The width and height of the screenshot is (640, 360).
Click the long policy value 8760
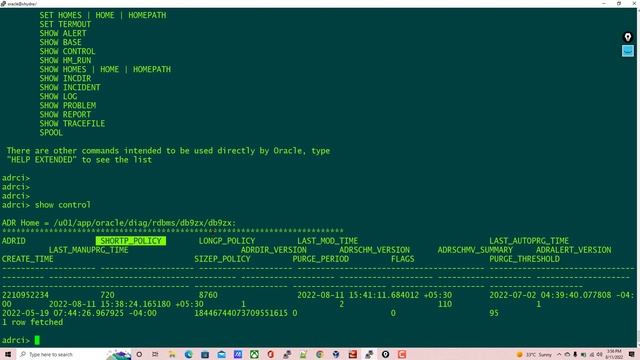pyautogui.click(x=208, y=295)
